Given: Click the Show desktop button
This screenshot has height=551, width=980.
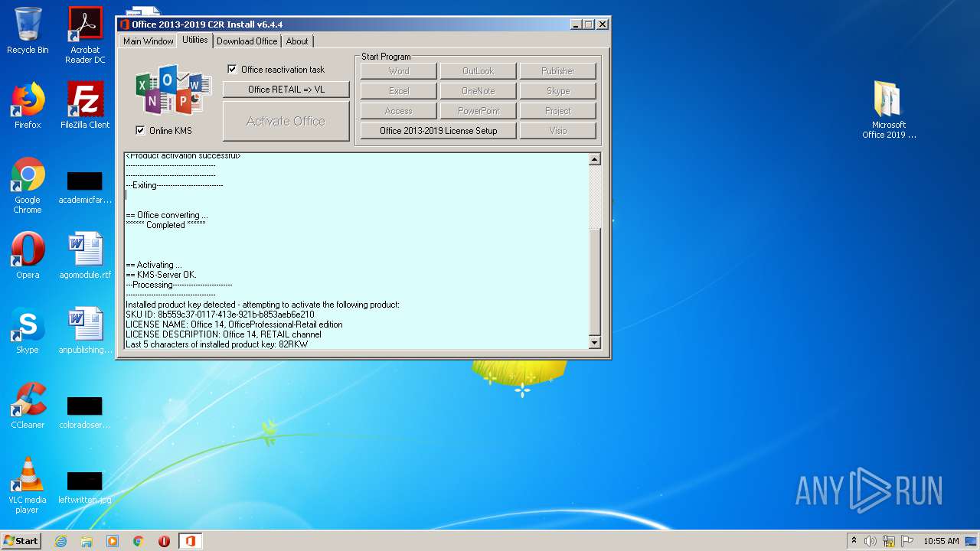Looking at the screenshot, I should 972,541.
